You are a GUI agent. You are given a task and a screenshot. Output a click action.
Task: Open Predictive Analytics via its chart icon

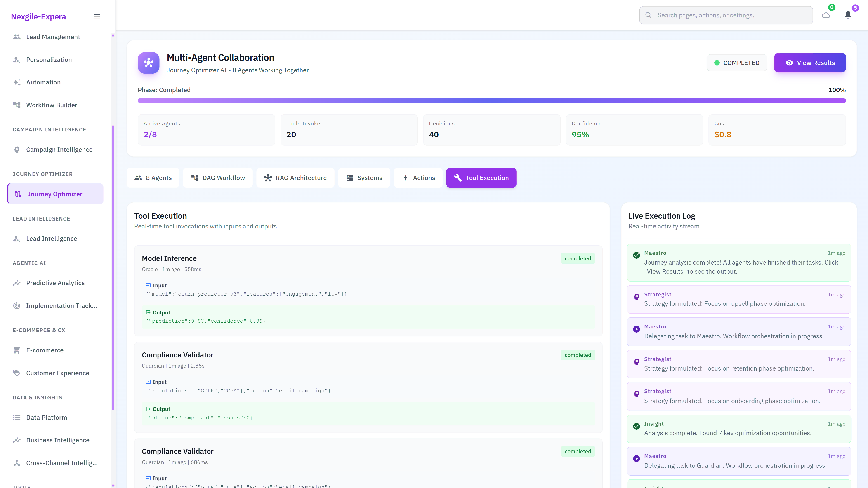pos(17,283)
